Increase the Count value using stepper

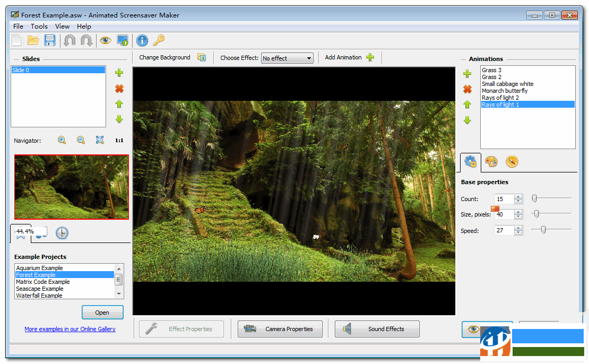(518, 196)
